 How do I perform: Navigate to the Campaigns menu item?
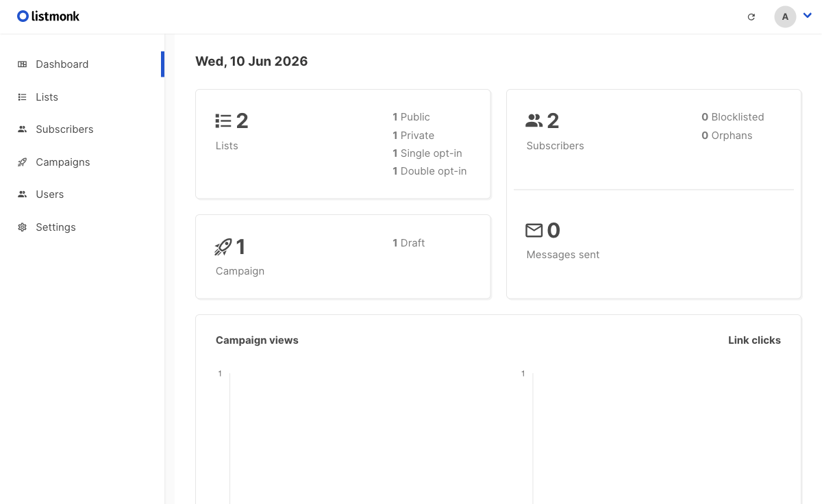coord(82,162)
